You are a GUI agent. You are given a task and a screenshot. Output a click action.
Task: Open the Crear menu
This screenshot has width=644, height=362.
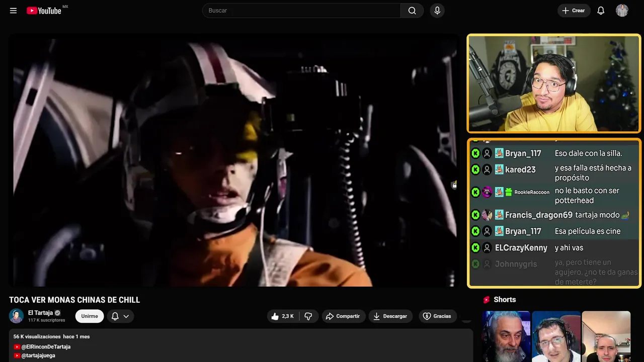[x=574, y=11]
